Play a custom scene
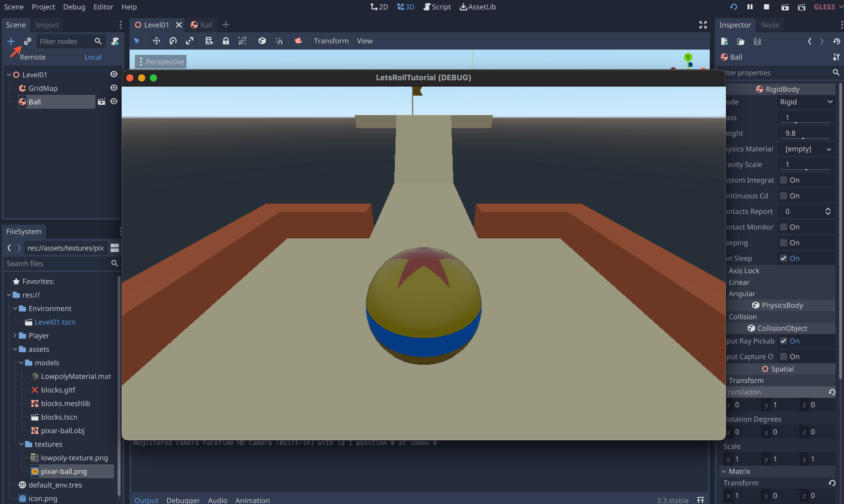This screenshot has width=844, height=504. 802,7
